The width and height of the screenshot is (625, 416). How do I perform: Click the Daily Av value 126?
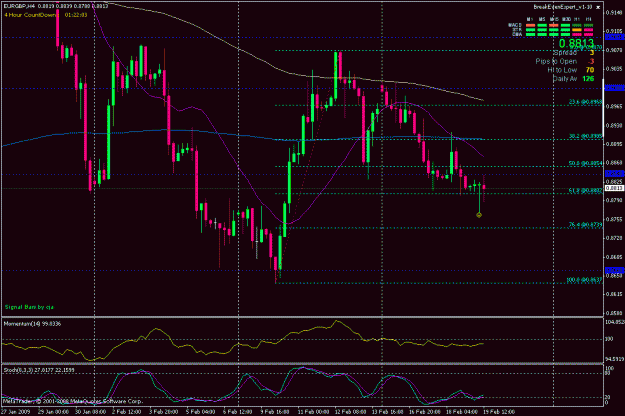[588, 79]
